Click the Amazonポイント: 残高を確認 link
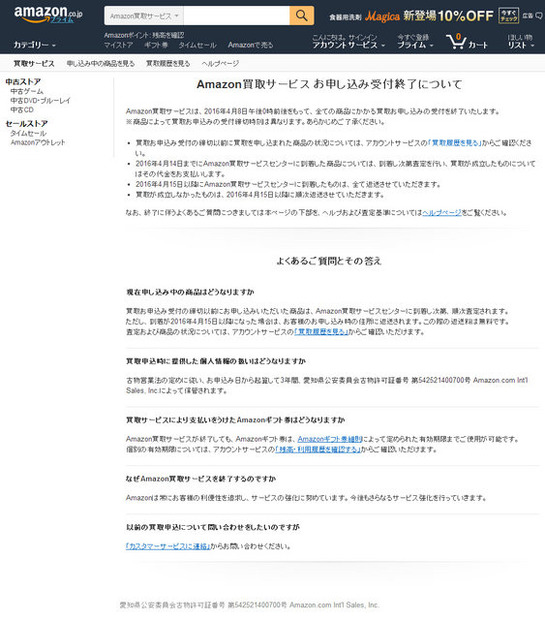 [x=144, y=35]
